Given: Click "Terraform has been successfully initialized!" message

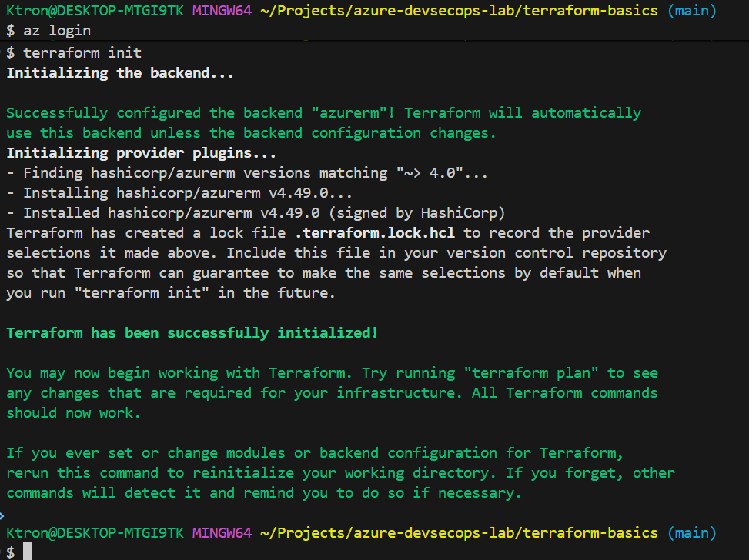Looking at the screenshot, I should pyautogui.click(x=192, y=333).
